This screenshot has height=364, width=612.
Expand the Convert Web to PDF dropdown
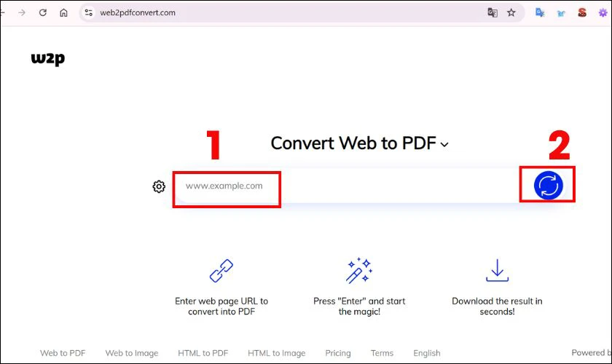445,144
